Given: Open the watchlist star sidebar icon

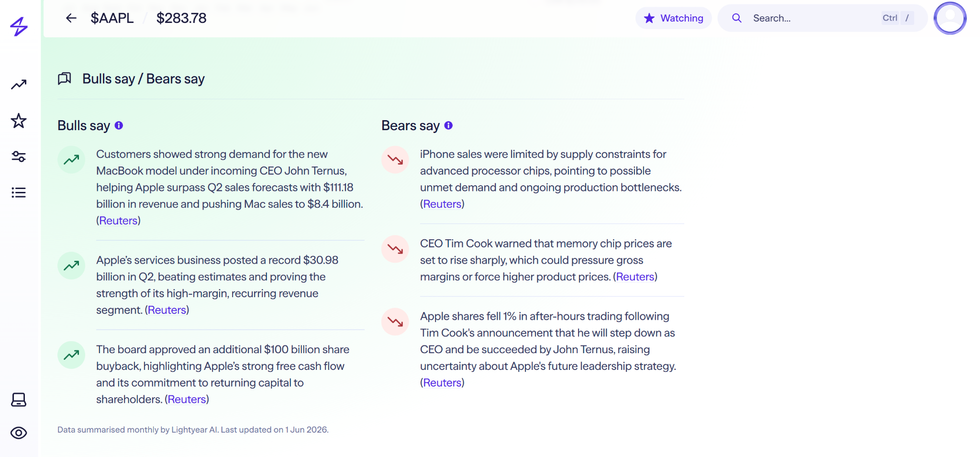Looking at the screenshot, I should coord(19,121).
